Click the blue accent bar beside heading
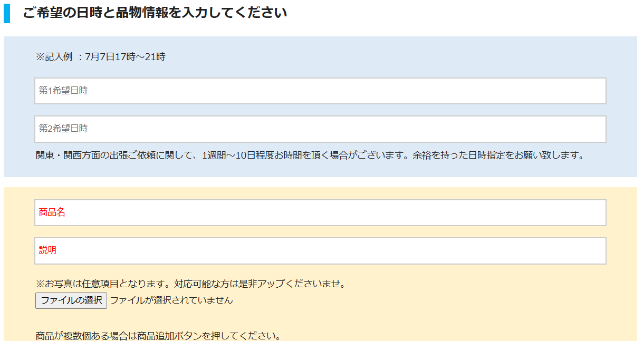This screenshot has height=341, width=644. 7,13
